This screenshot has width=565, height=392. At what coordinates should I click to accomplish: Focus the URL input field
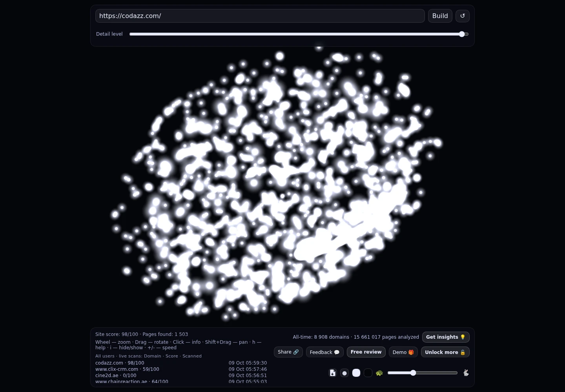[260, 16]
